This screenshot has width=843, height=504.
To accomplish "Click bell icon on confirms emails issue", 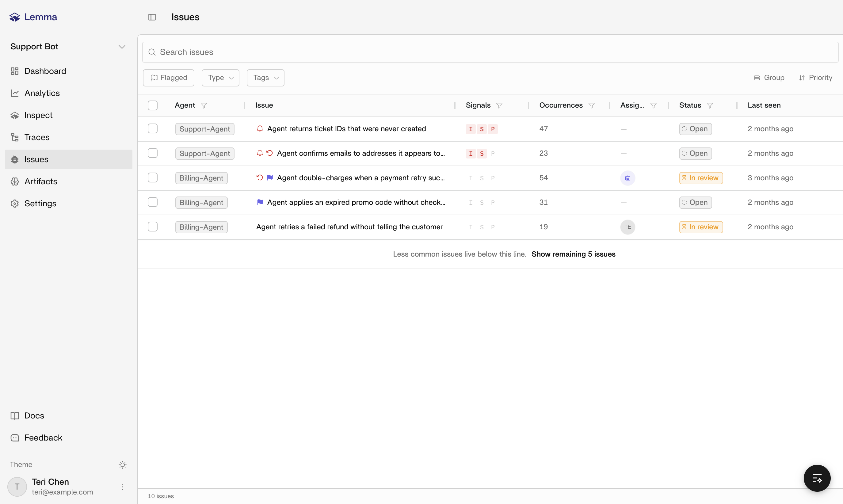I will click(260, 153).
